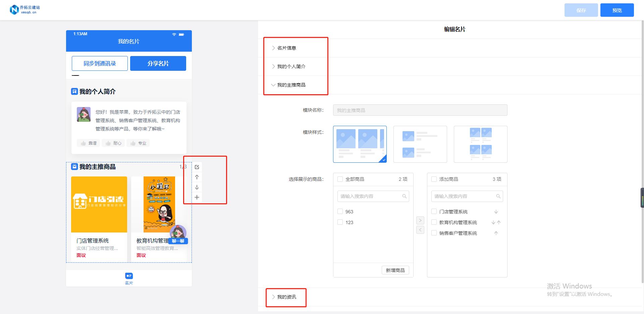The height and width of the screenshot is (314, 644).
Task: Click 分享名片 button in preview
Action: pyautogui.click(x=158, y=63)
